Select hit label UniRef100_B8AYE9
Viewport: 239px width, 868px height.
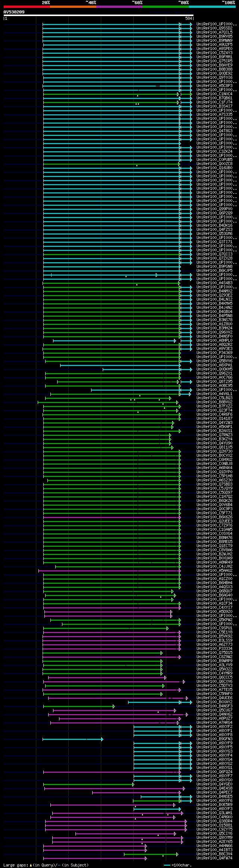pyautogui.click(x=214, y=65)
